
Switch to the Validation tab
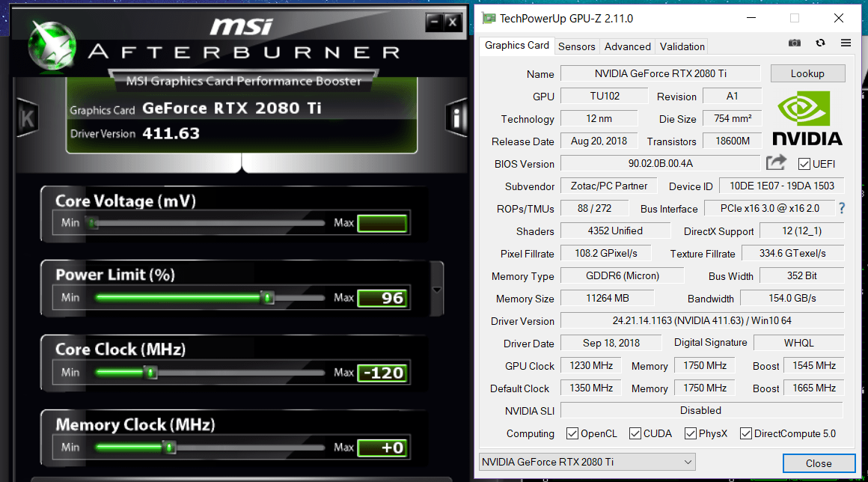(x=682, y=46)
